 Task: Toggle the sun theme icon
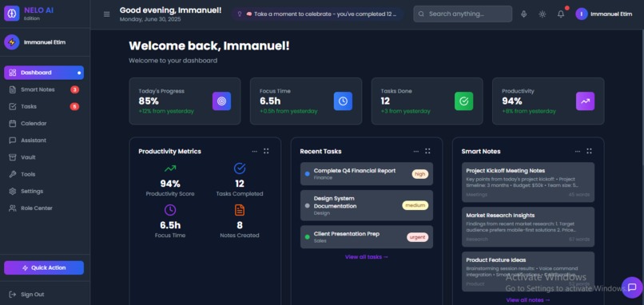(543, 14)
